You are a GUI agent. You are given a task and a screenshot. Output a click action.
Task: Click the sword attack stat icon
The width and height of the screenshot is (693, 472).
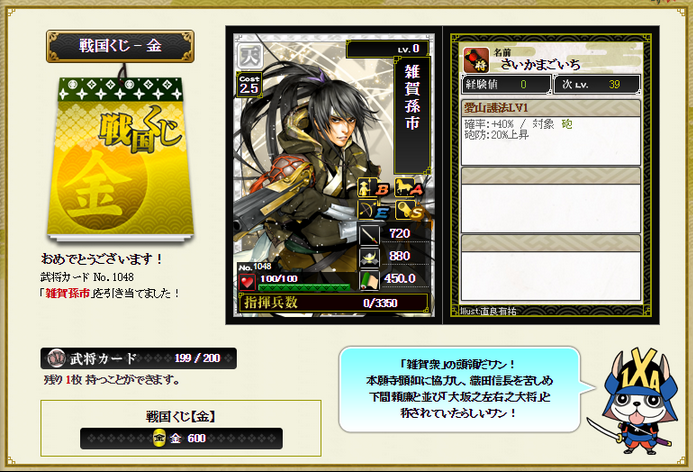(x=369, y=234)
